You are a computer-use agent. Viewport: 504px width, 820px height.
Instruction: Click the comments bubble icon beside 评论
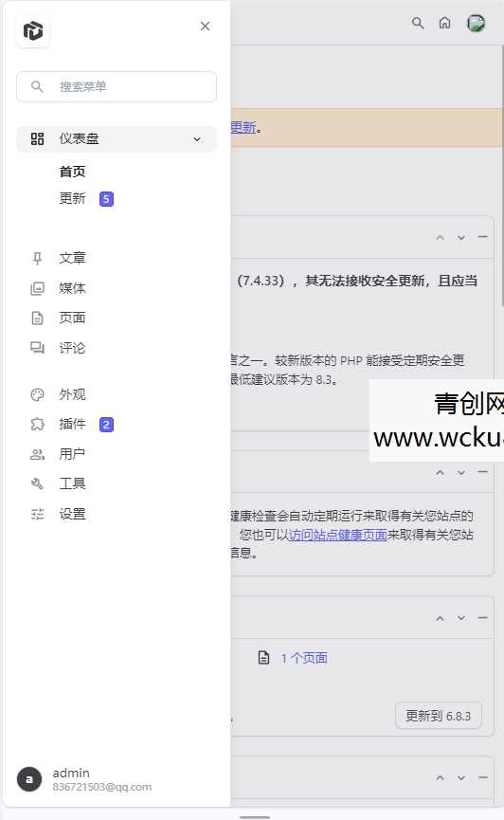point(37,348)
